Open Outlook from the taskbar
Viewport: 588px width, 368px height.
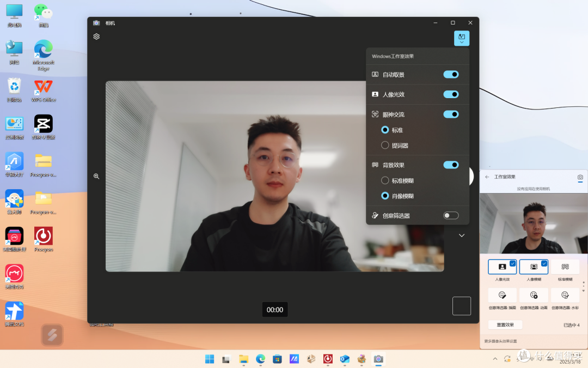(x=345, y=359)
